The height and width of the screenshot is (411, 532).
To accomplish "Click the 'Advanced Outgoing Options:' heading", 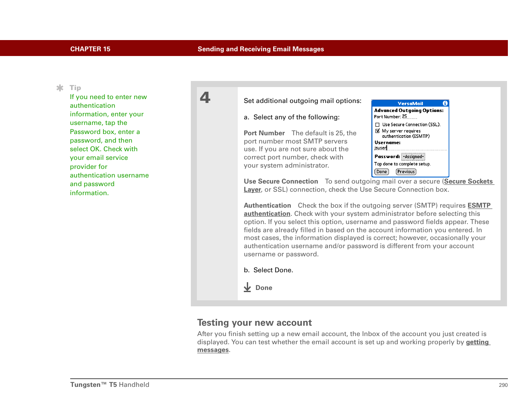I will (x=409, y=110).
